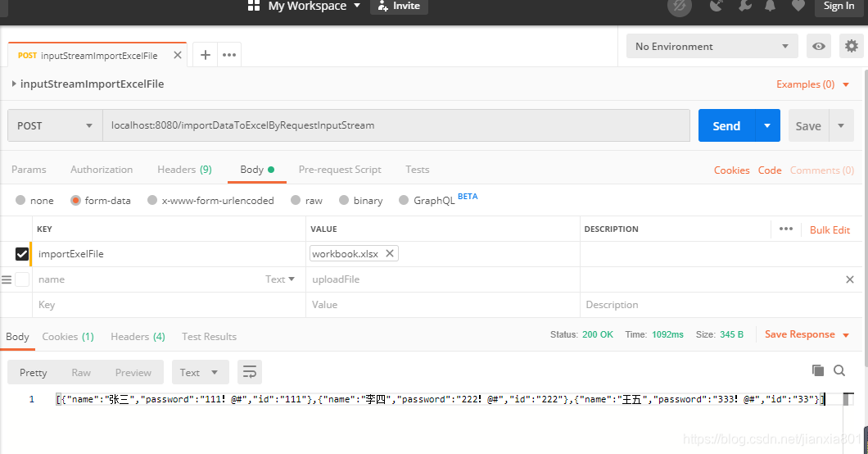Delete the name row with X
This screenshot has height=454, width=868.
(x=850, y=279)
